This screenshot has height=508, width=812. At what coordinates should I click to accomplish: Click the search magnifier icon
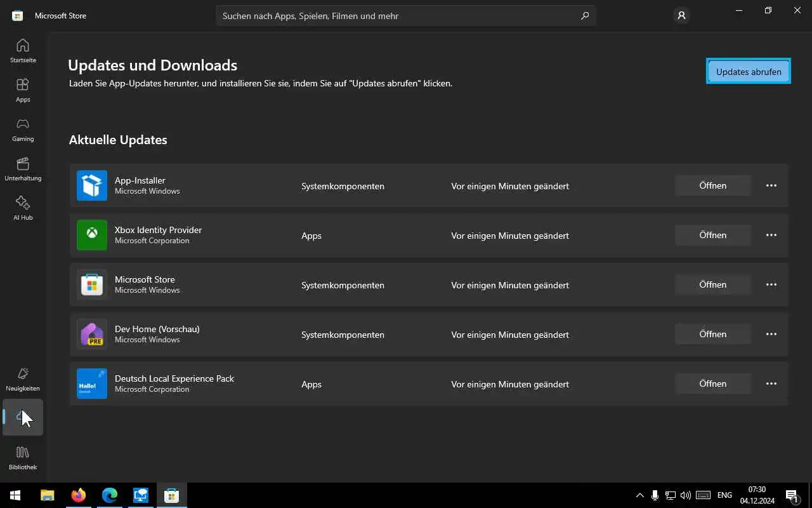coord(585,16)
